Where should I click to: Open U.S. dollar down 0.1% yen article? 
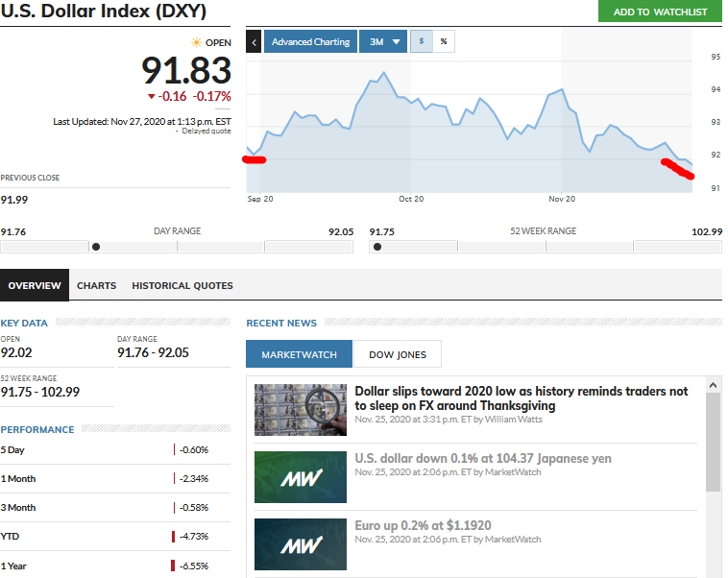point(483,458)
